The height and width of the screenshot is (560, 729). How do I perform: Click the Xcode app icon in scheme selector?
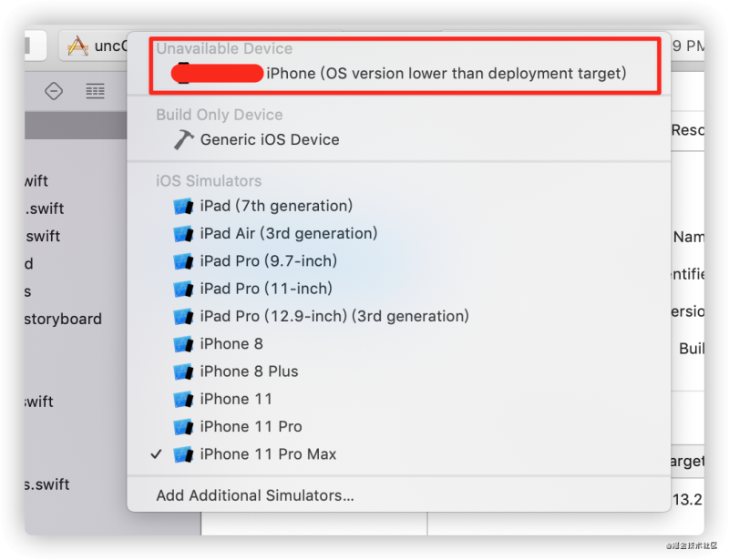(77, 46)
